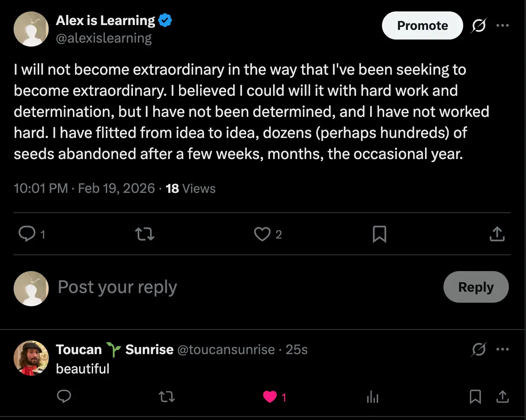Open more options on Toucan's reply

click(502, 349)
